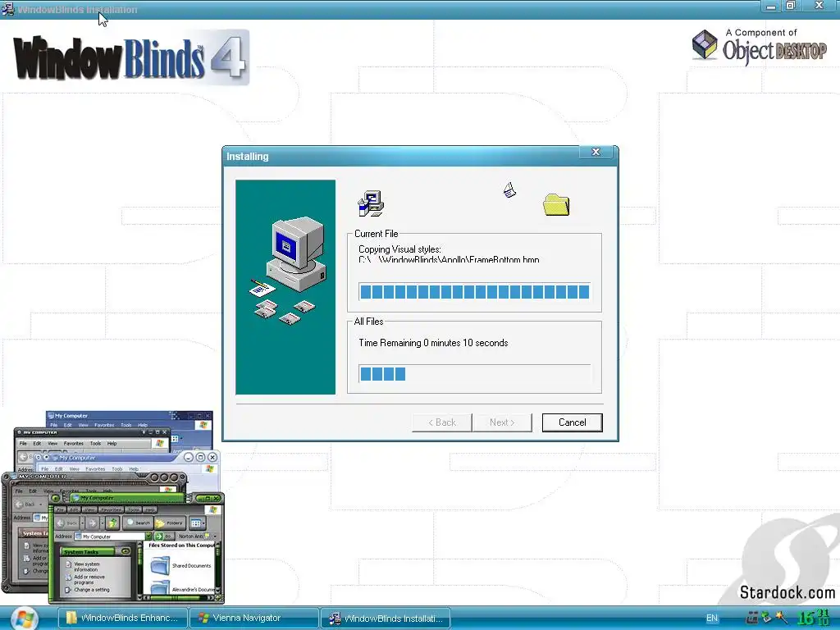Click the 'All Files' group label
Image resolution: width=840 pixels, height=630 pixels.
[x=368, y=322]
